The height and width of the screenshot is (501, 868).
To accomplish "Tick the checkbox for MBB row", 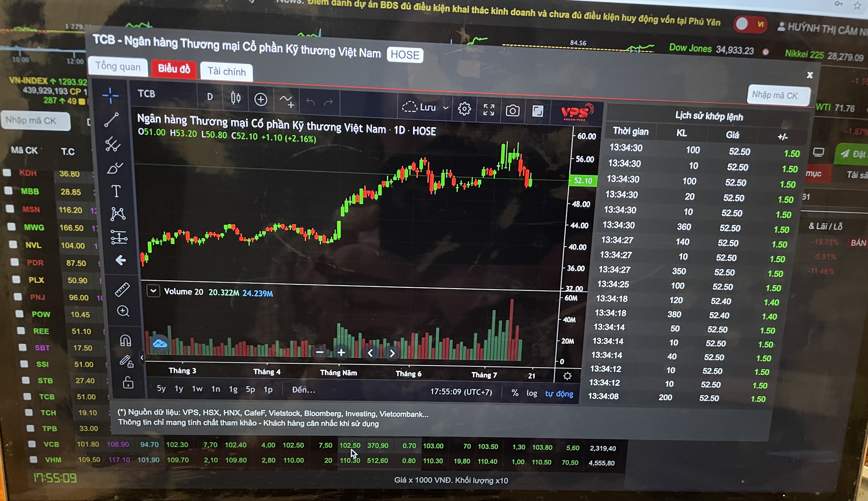I will [8, 190].
